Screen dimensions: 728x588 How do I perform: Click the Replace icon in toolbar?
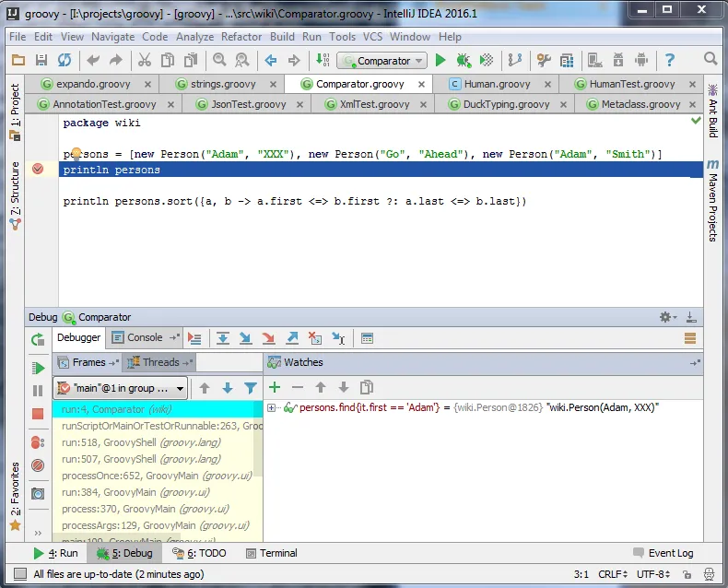pos(241,60)
